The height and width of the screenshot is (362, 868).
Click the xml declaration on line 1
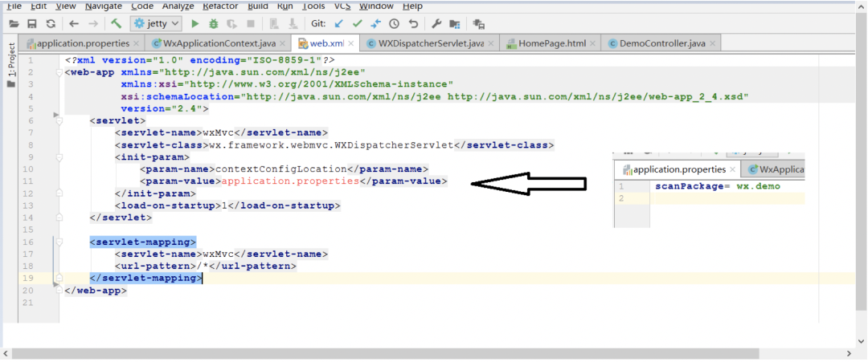coord(200,60)
